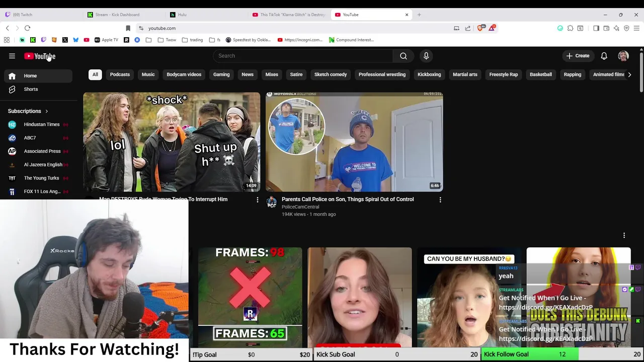
Task: Click the Create button
Action: pyautogui.click(x=578, y=56)
